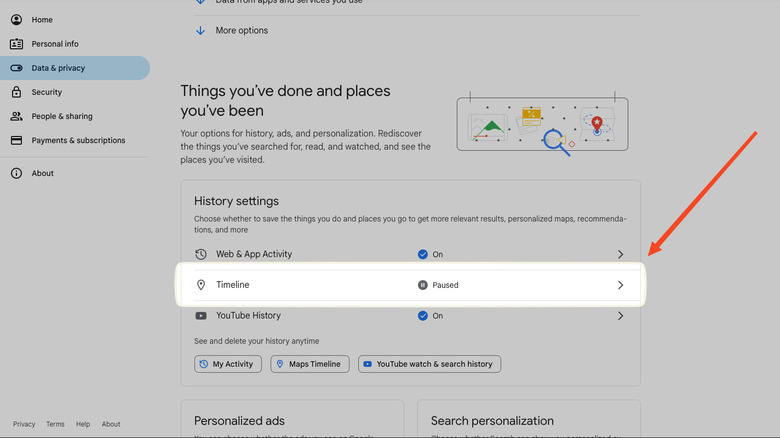Expand Web & App Activity with chevron arrow
The height and width of the screenshot is (438, 780).
(620, 255)
